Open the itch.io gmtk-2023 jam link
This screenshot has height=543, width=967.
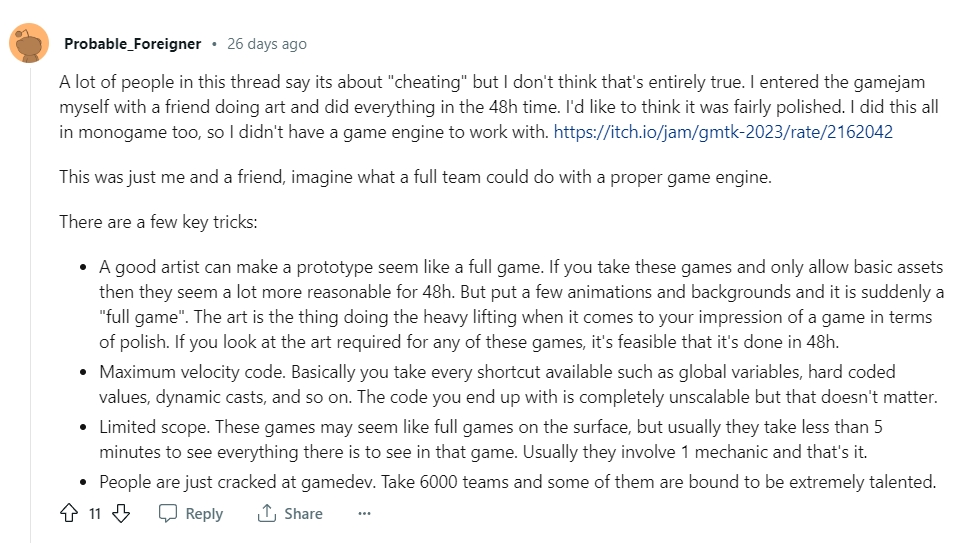pyautogui.click(x=723, y=131)
